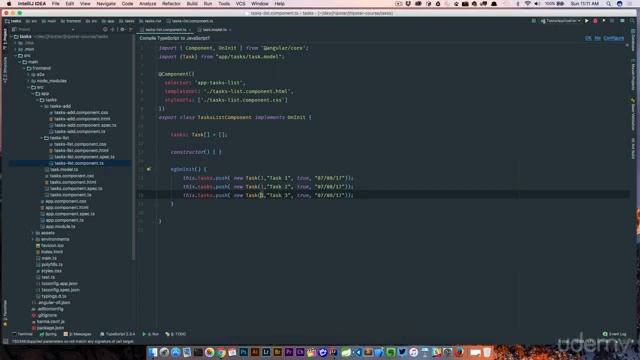Click the status bar tool-window toggle icon
This screenshot has height=360, width=640.
tap(5, 341)
